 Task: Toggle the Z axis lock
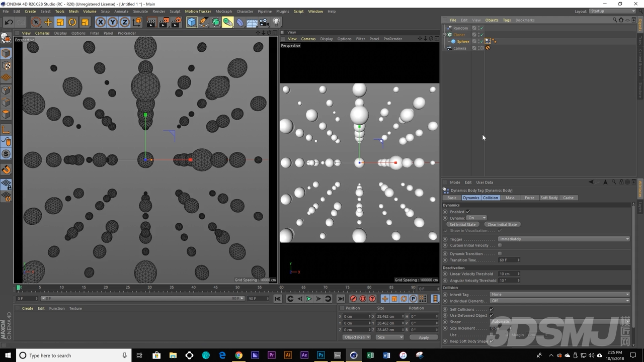point(124,22)
